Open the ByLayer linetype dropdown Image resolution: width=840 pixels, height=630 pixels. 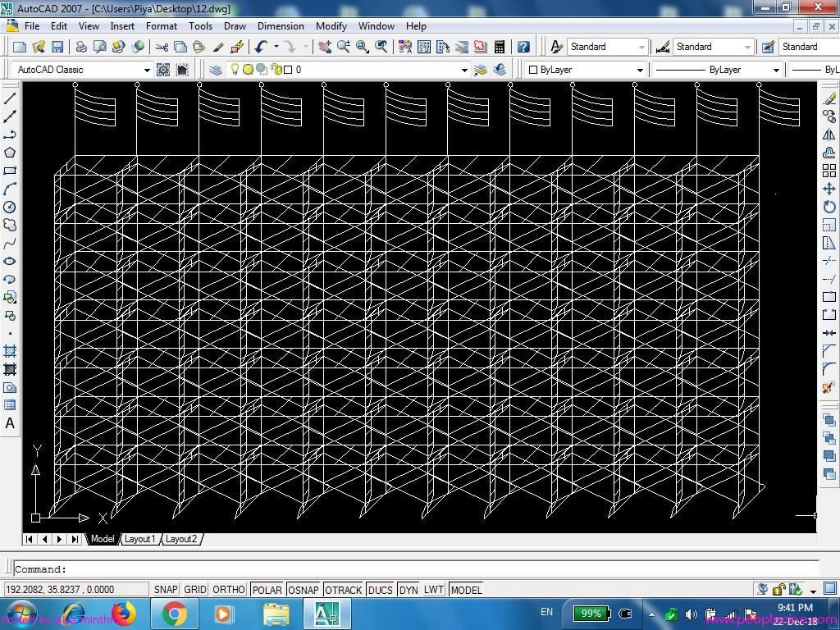tap(775, 70)
